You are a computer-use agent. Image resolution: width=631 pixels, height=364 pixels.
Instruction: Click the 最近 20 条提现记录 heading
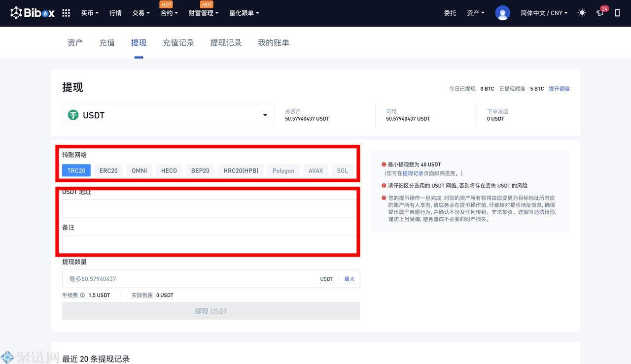(x=96, y=359)
